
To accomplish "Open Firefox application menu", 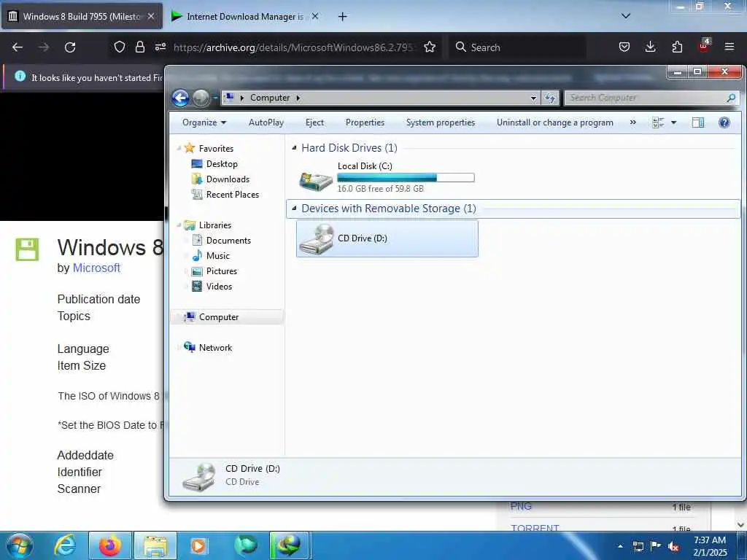I will pyautogui.click(x=729, y=47).
